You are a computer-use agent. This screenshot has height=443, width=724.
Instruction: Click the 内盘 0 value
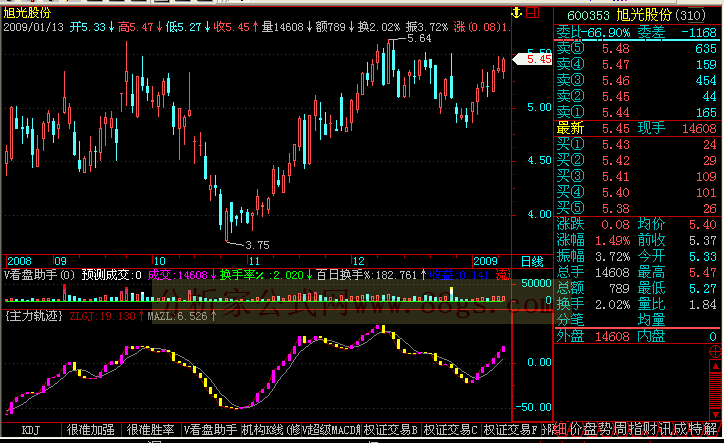pyautogui.click(x=713, y=337)
